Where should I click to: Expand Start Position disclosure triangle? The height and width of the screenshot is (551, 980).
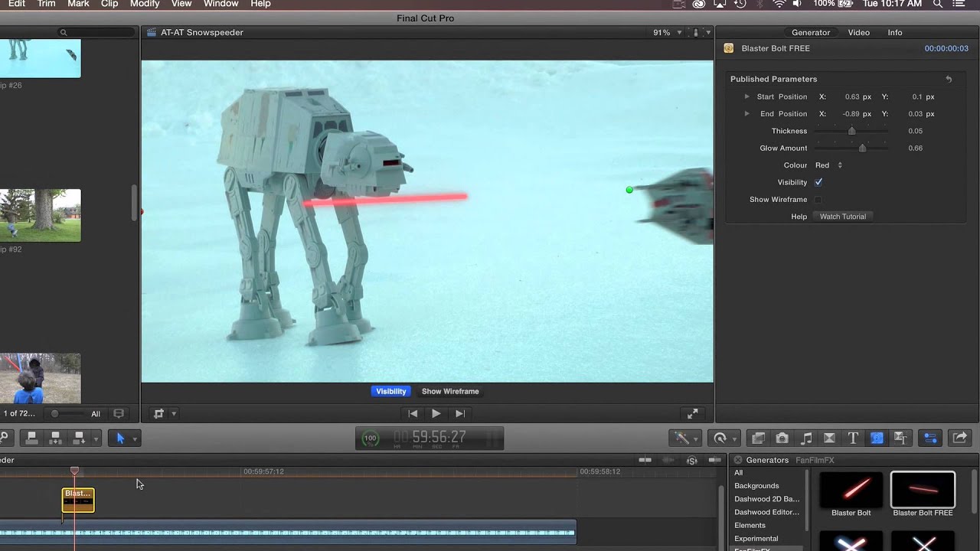(x=747, y=96)
